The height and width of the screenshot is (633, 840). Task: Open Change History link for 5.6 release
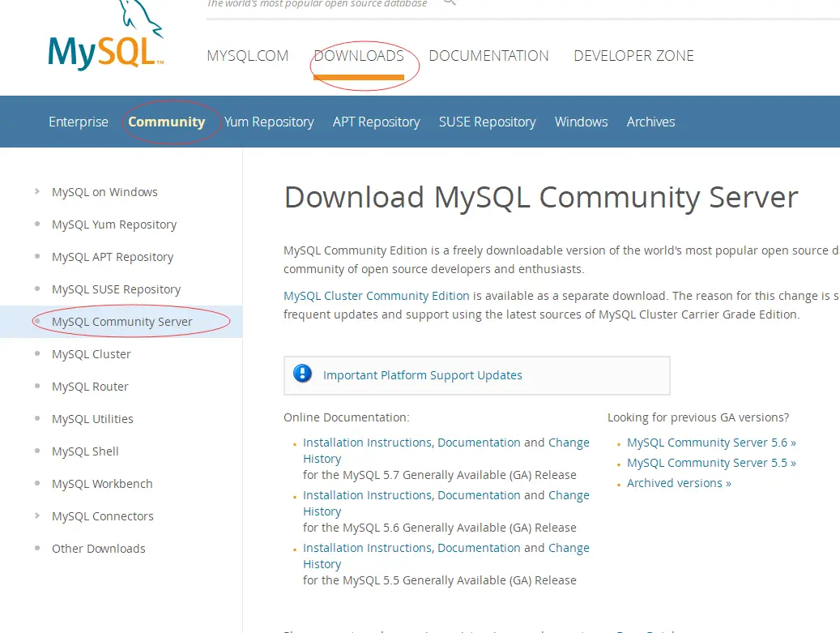point(569,495)
